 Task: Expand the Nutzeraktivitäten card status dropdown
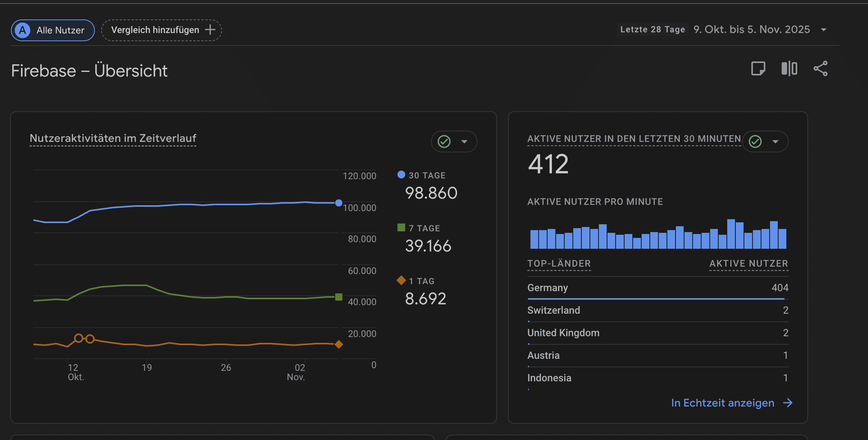[464, 141]
